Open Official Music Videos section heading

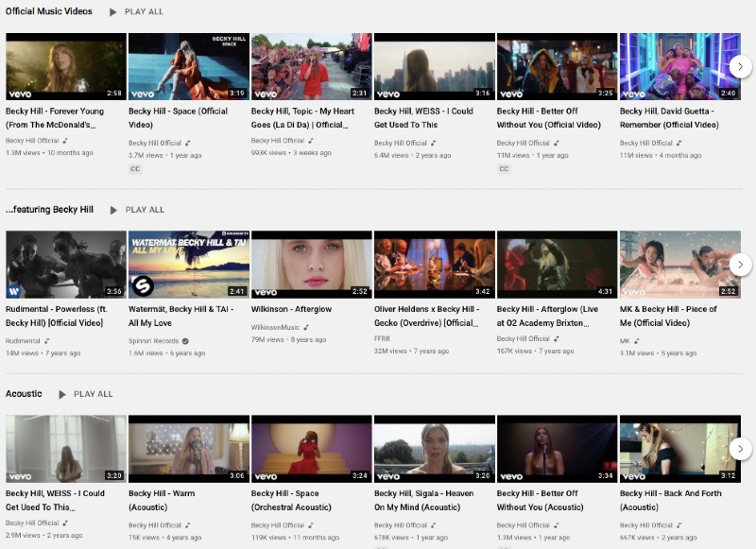point(49,11)
